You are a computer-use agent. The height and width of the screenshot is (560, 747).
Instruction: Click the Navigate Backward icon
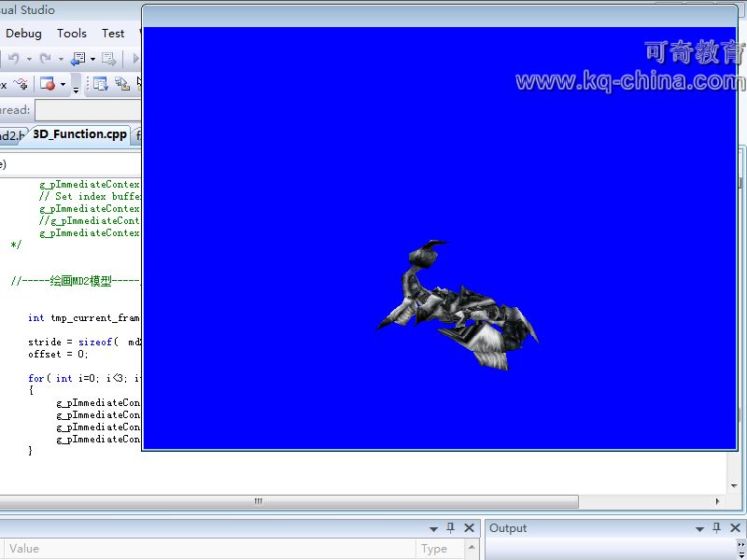tap(78, 59)
